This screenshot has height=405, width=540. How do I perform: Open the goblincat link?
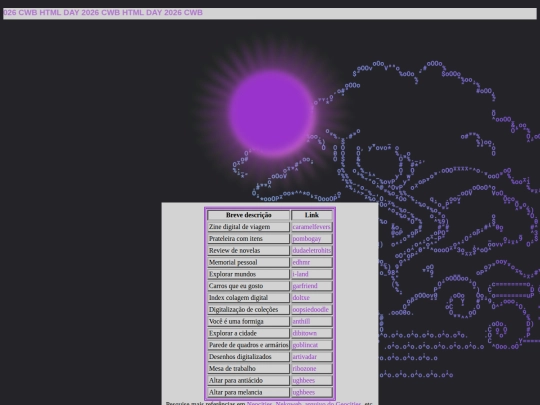point(305,345)
